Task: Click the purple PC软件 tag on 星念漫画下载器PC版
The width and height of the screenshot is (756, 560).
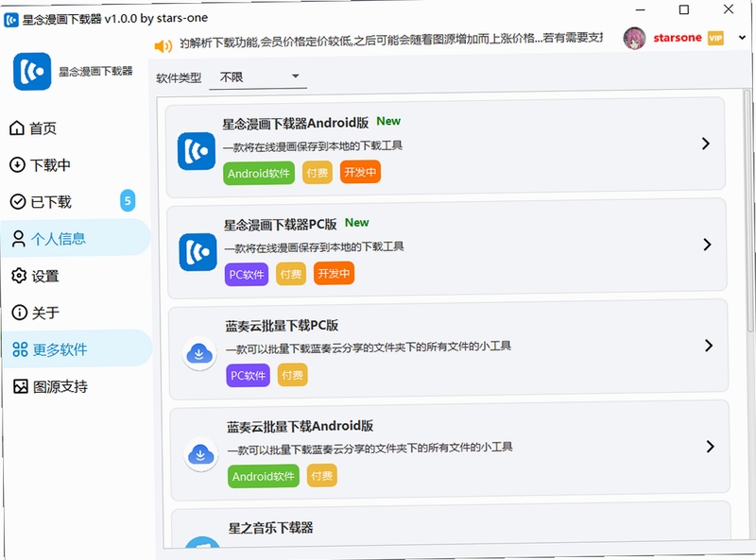Action: point(247,274)
